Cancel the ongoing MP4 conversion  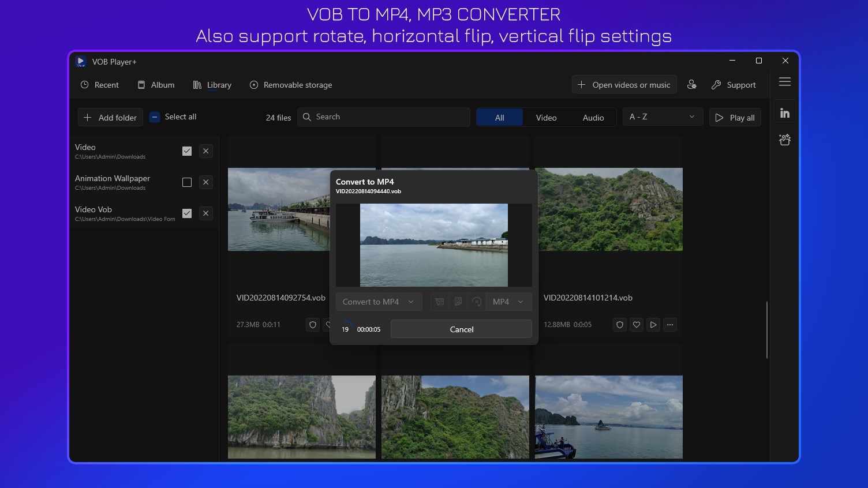(461, 329)
